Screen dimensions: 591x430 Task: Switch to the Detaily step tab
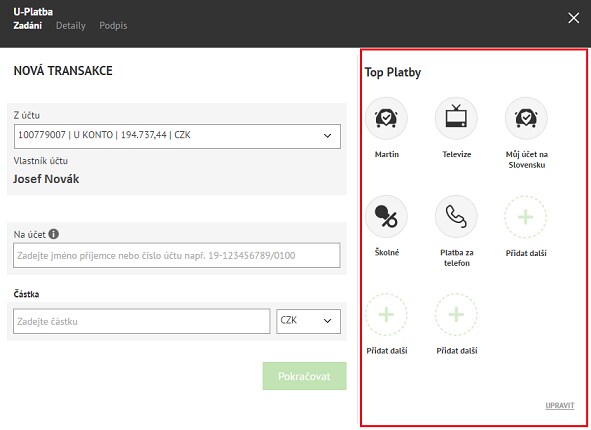point(70,26)
